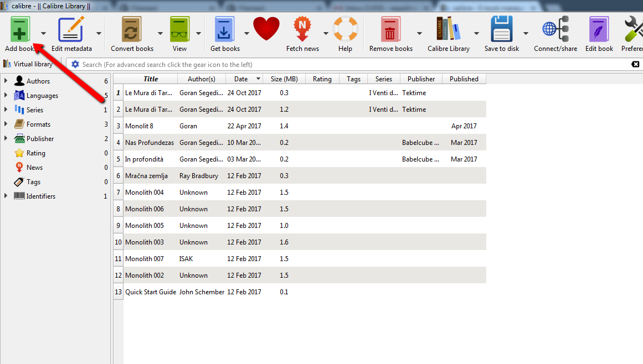The image size is (643, 364).
Task: Select Monolith 004 book title
Action: coord(145,192)
